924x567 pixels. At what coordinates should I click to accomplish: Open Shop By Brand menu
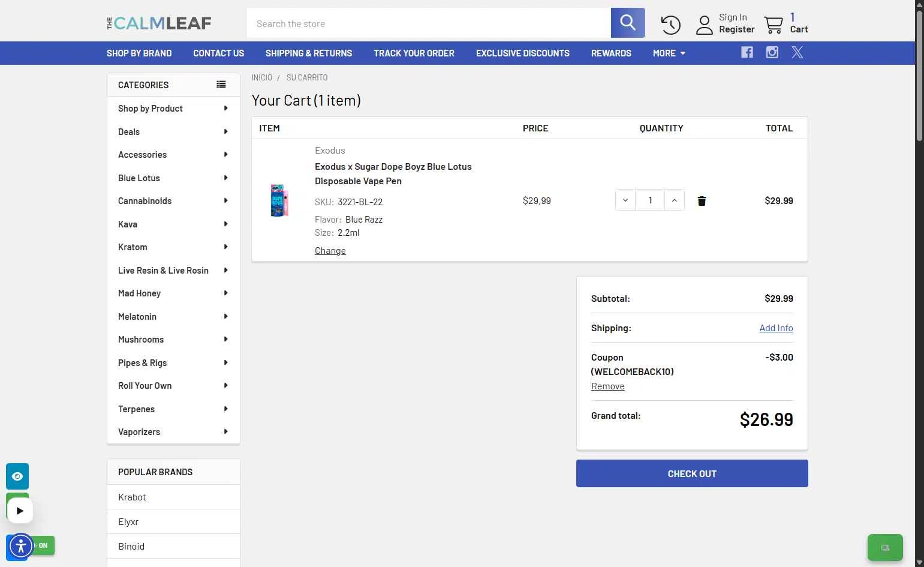point(139,53)
